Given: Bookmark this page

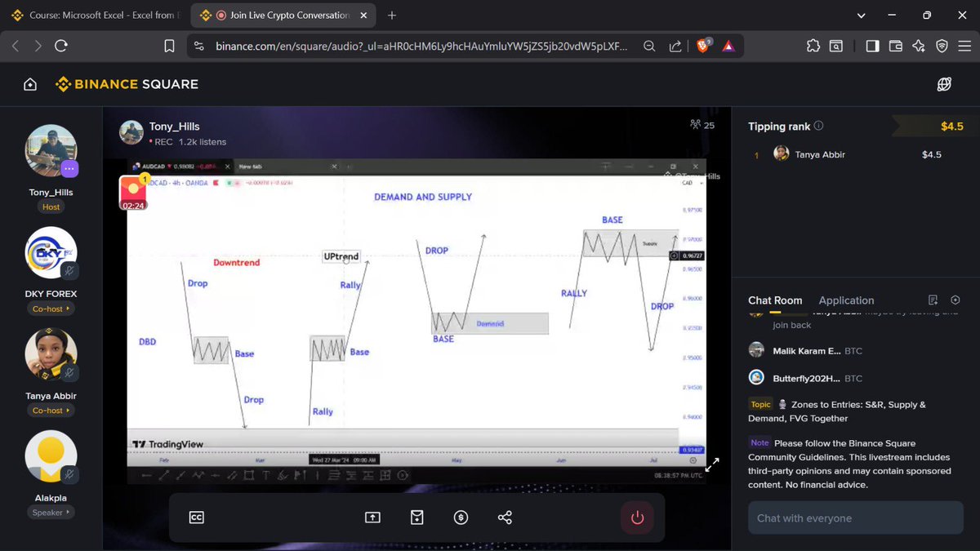Looking at the screenshot, I should click(169, 47).
